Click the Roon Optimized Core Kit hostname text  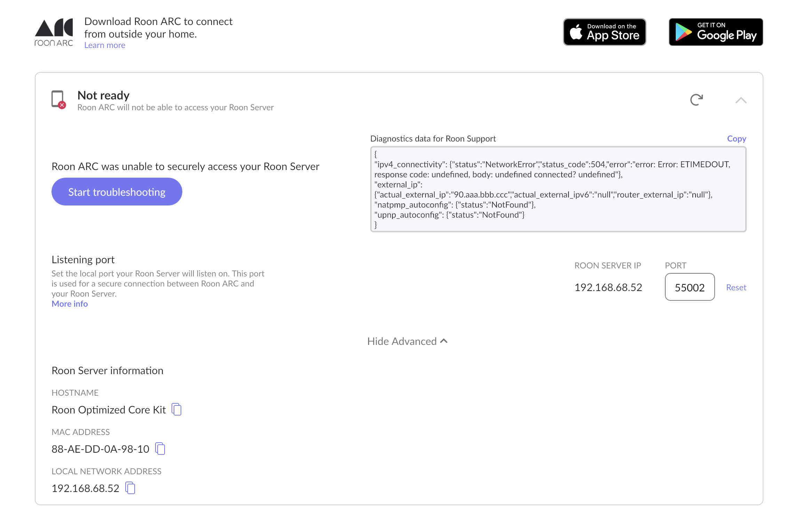(109, 410)
